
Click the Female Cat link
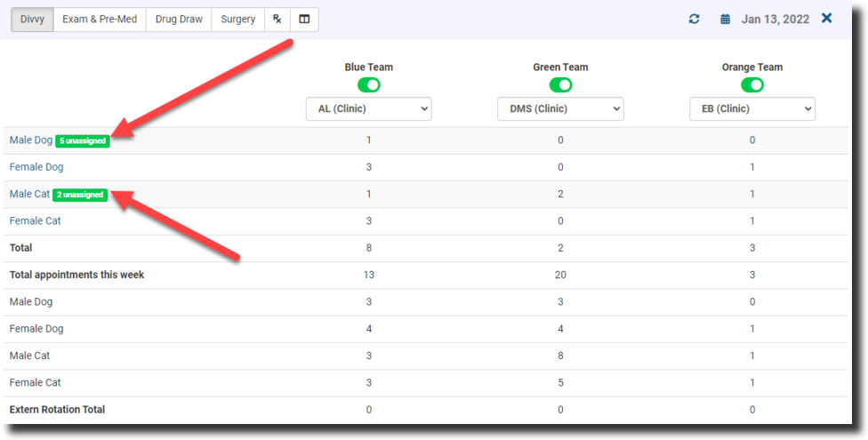point(35,220)
